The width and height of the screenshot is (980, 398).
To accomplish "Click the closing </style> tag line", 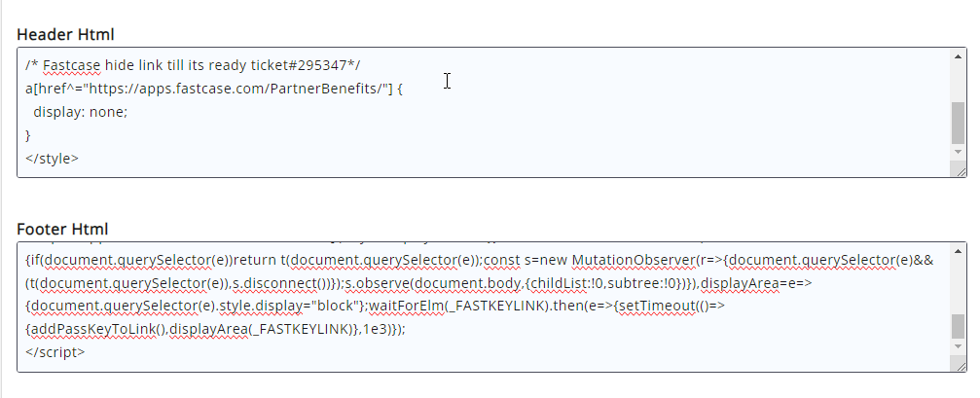I will click(x=53, y=158).
